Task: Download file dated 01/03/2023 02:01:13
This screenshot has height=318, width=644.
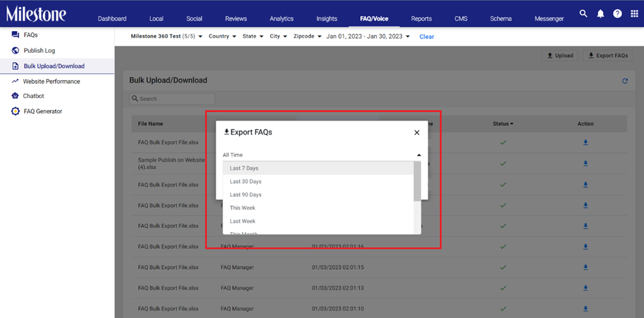Action: (586, 288)
